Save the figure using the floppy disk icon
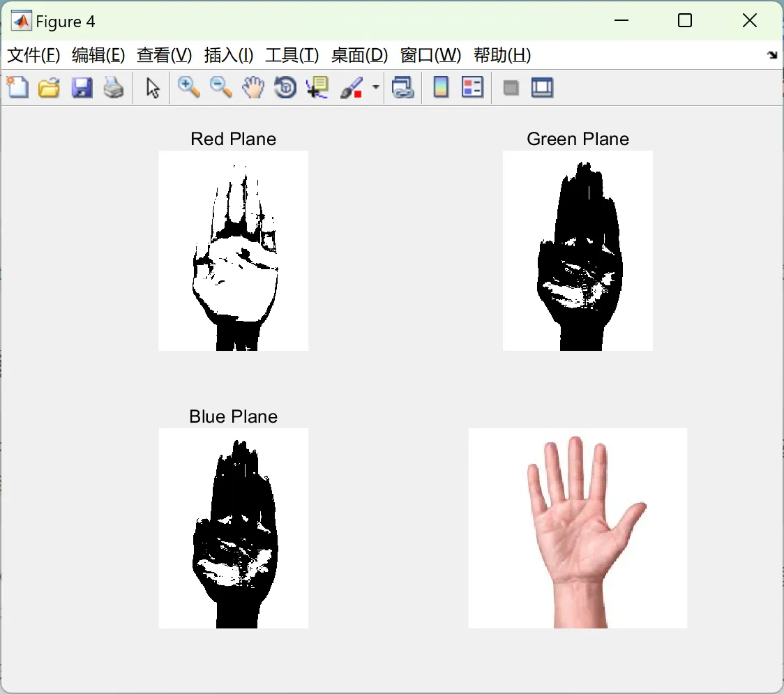The height and width of the screenshot is (694, 784). tap(82, 88)
